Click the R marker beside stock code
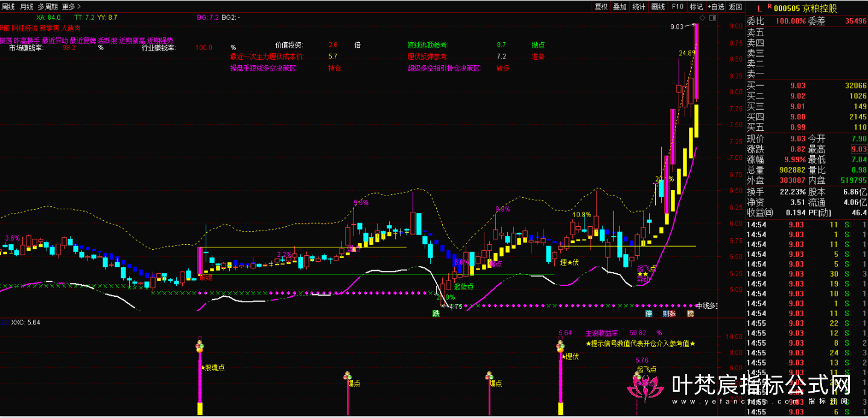 point(770,7)
